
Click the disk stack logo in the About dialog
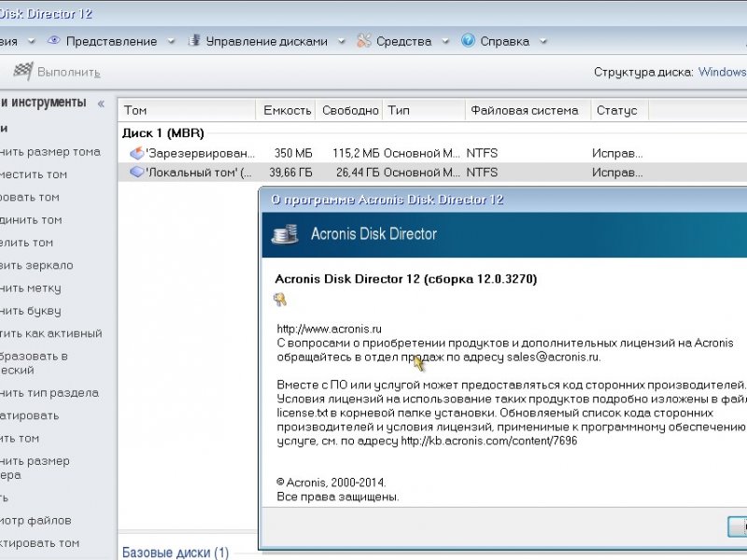(x=285, y=234)
